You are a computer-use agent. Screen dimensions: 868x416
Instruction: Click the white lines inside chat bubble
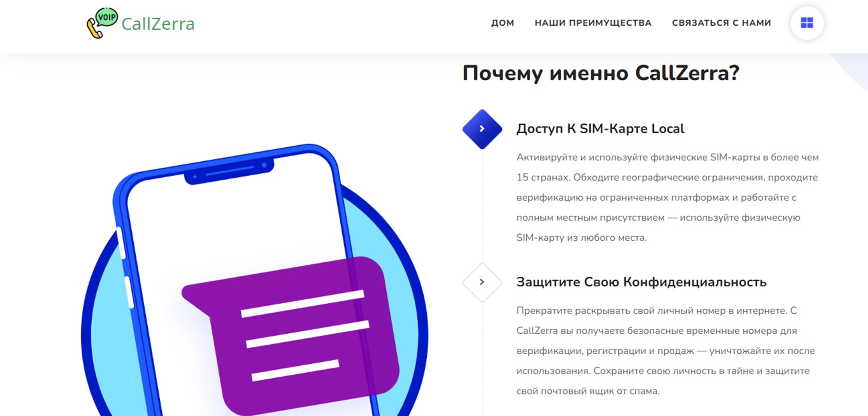coord(305,335)
